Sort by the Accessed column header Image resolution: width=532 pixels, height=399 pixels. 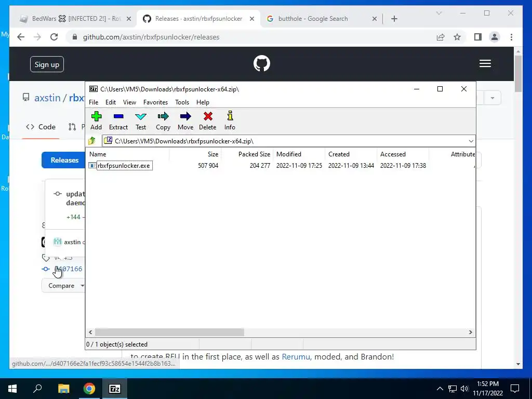coord(403,154)
